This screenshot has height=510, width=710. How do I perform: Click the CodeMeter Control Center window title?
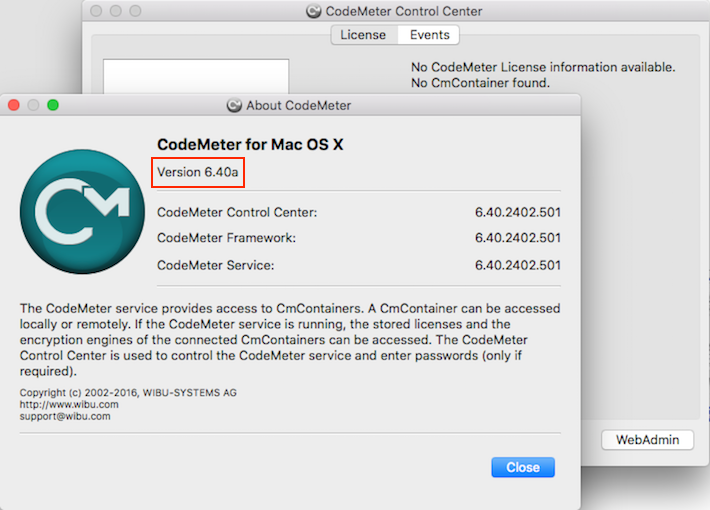(404, 11)
